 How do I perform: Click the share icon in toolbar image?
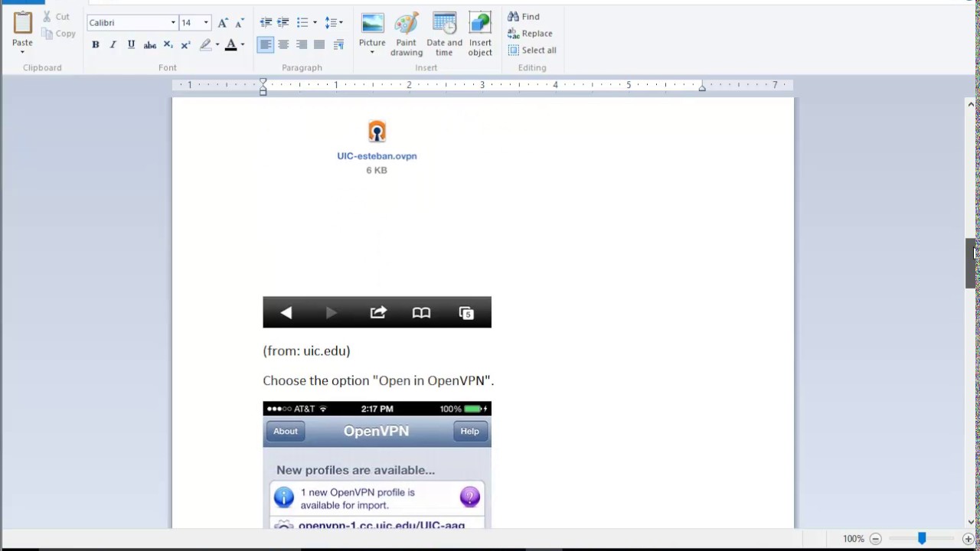[x=378, y=312]
